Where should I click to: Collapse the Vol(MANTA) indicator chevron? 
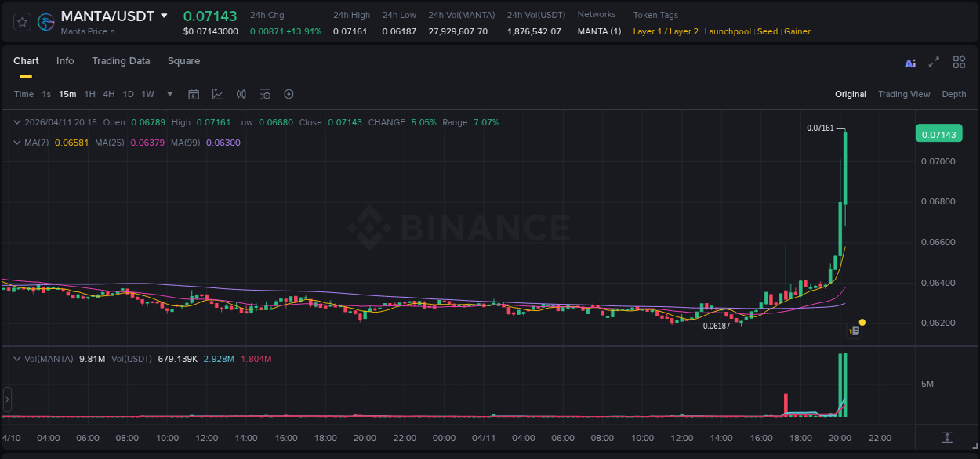[x=17, y=359]
